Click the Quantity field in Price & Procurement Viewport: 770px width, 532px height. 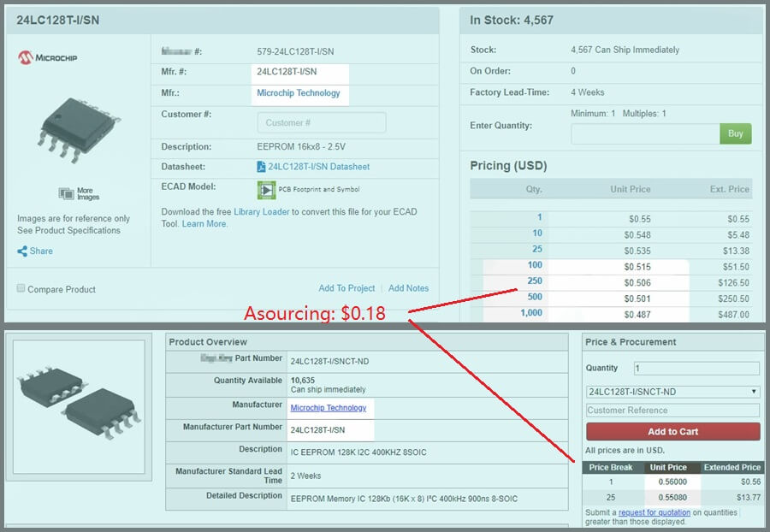696,368
